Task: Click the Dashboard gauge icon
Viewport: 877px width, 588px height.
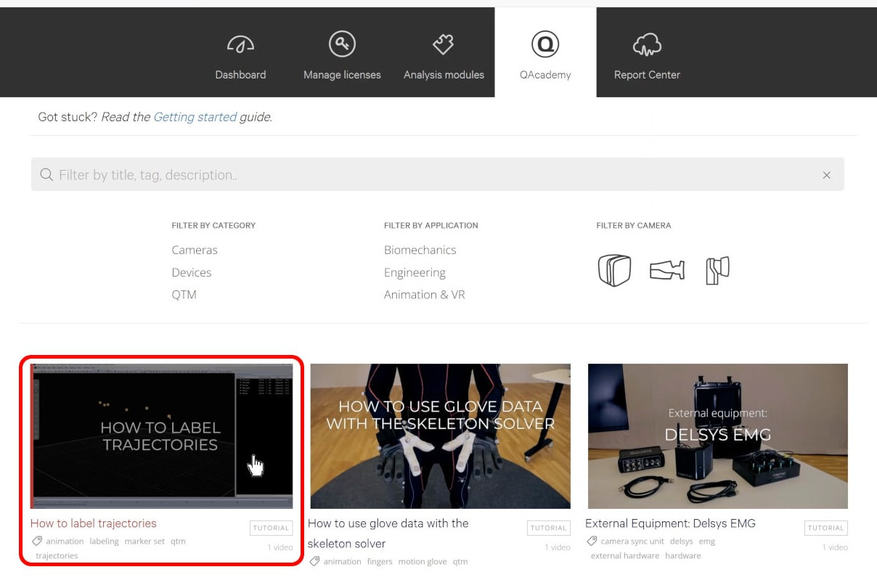Action: (240, 45)
